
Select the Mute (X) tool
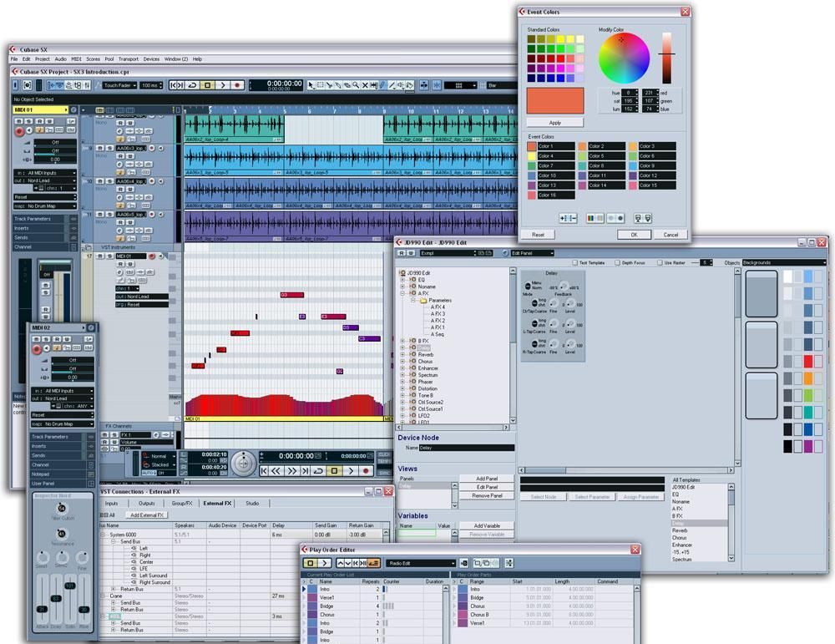tap(365, 85)
